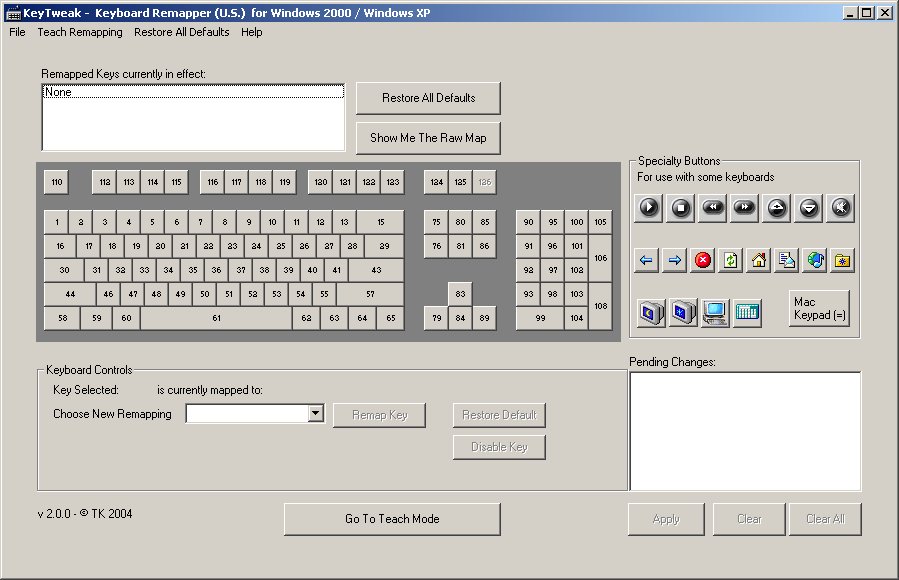Select keyboard key 1
The image size is (899, 580).
[56, 222]
